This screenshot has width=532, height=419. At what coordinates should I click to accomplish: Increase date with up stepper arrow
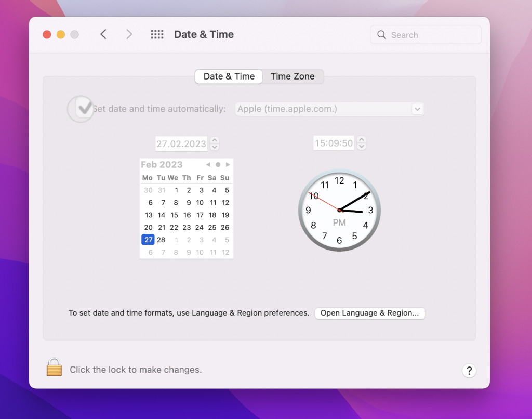(x=215, y=140)
